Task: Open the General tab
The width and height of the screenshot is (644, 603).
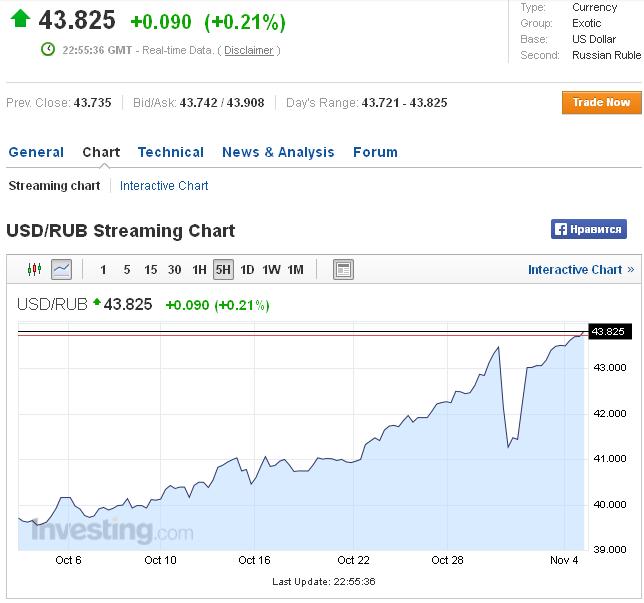Action: 36,153
